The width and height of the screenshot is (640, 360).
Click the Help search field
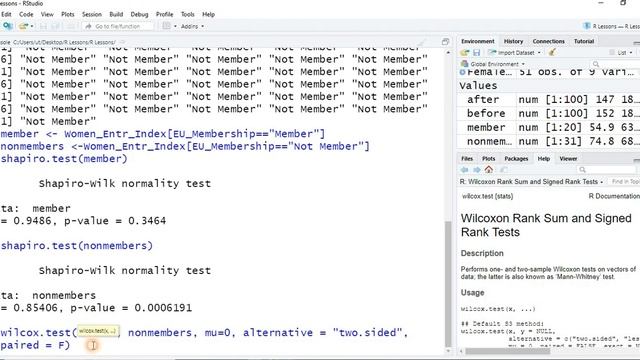point(608,170)
